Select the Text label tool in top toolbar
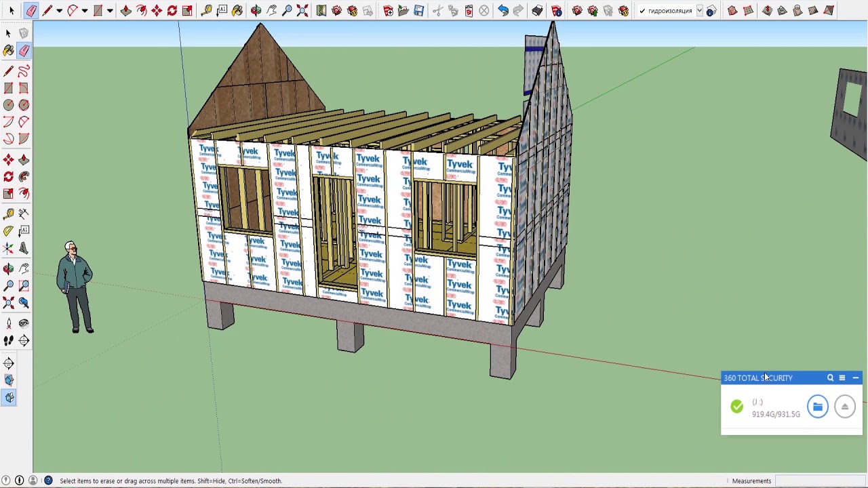Screen dimensions: 868x488 222,10
